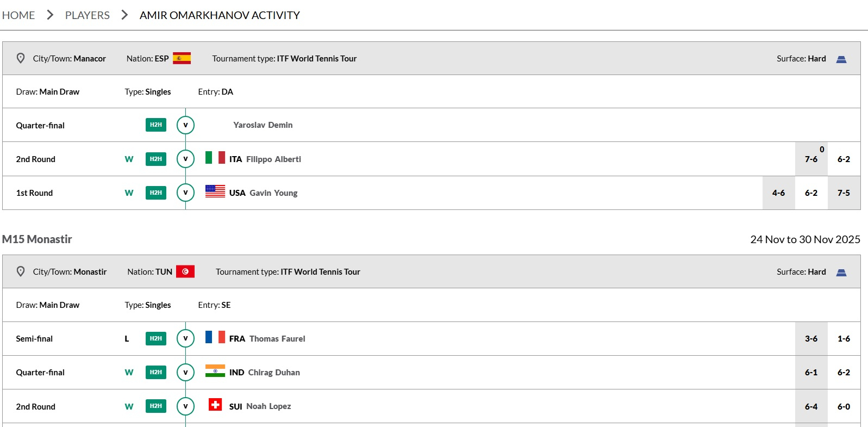Click the Spain flag icon

(182, 58)
